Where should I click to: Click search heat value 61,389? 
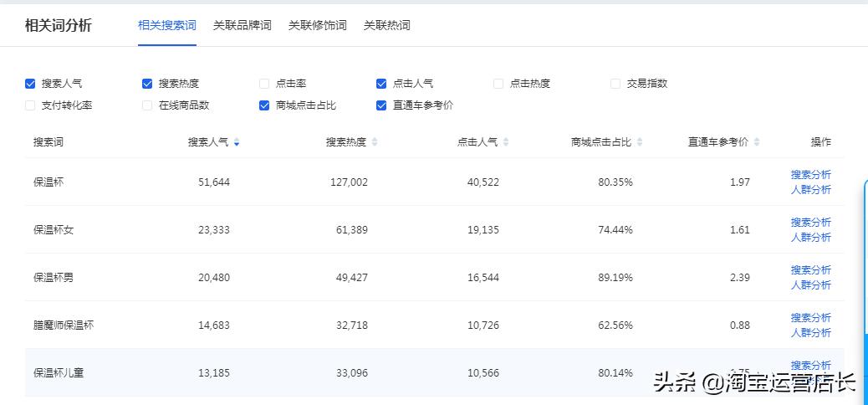point(351,230)
